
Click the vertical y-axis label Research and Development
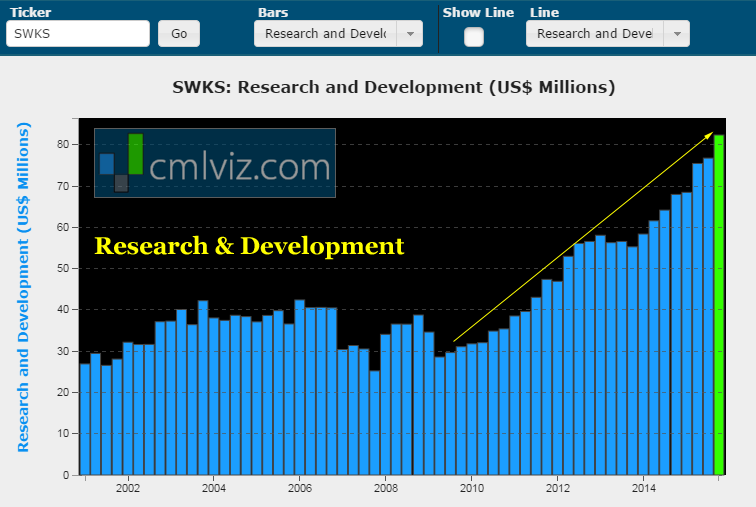coord(23,287)
